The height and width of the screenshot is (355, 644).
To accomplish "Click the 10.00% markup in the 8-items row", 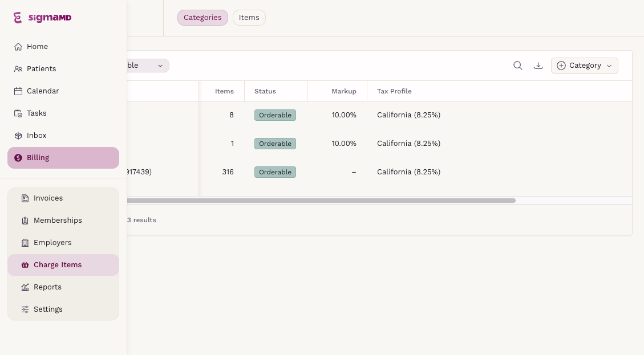I will click(x=344, y=115).
